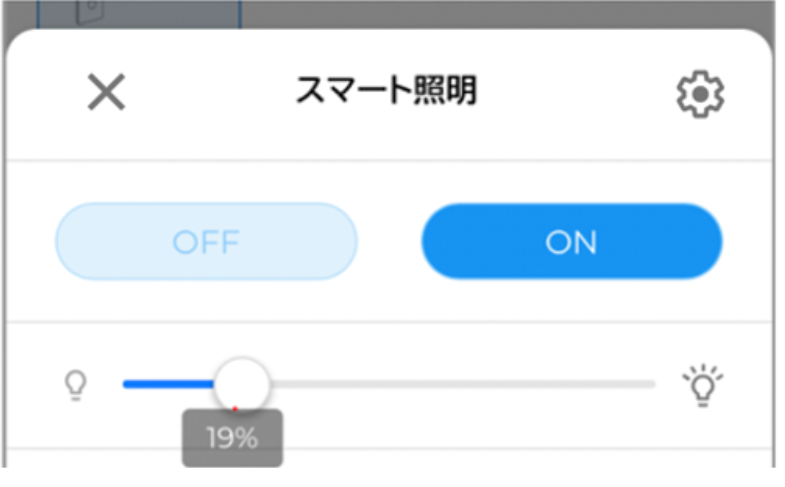Click the tiny red marker under slider handle

235,408
